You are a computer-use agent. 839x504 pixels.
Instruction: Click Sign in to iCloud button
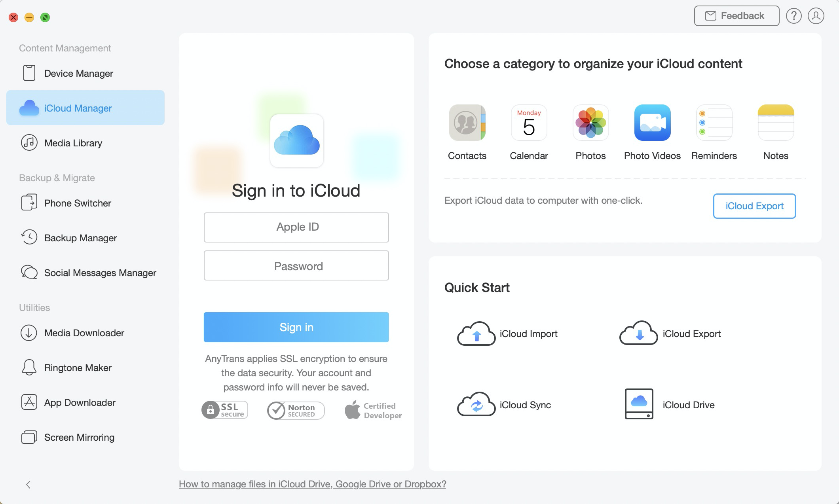point(297,327)
